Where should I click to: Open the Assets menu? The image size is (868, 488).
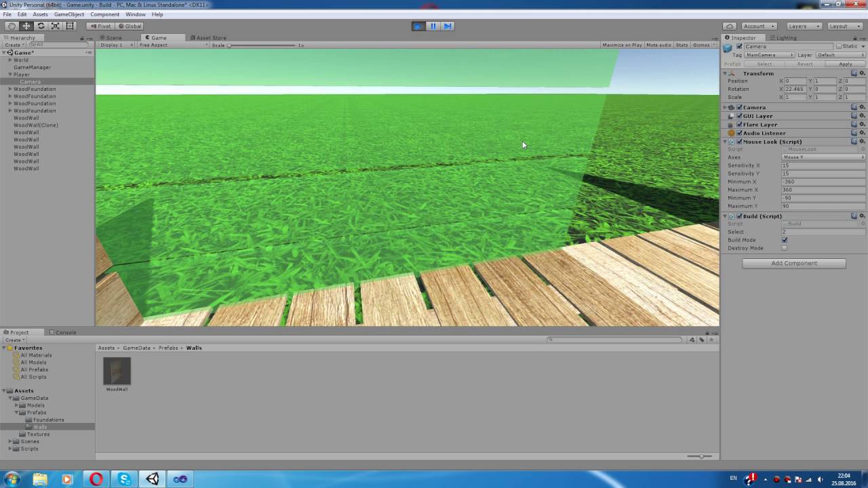point(40,14)
